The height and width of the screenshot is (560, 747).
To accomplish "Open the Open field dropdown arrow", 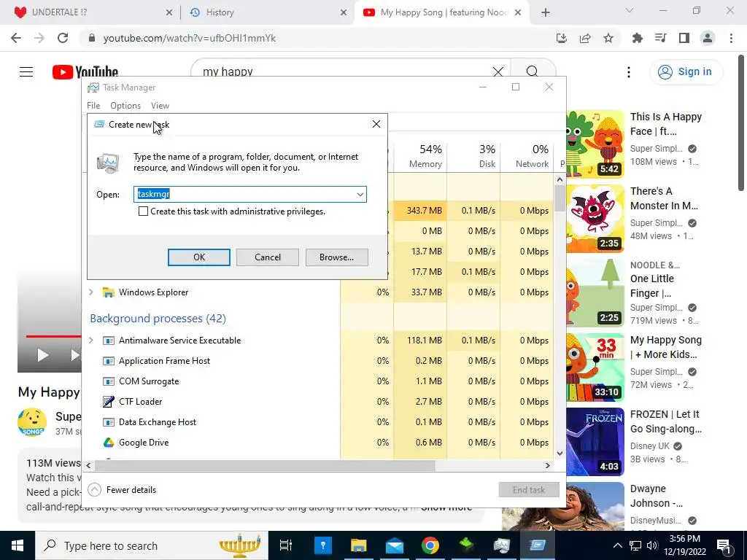I will (x=360, y=194).
